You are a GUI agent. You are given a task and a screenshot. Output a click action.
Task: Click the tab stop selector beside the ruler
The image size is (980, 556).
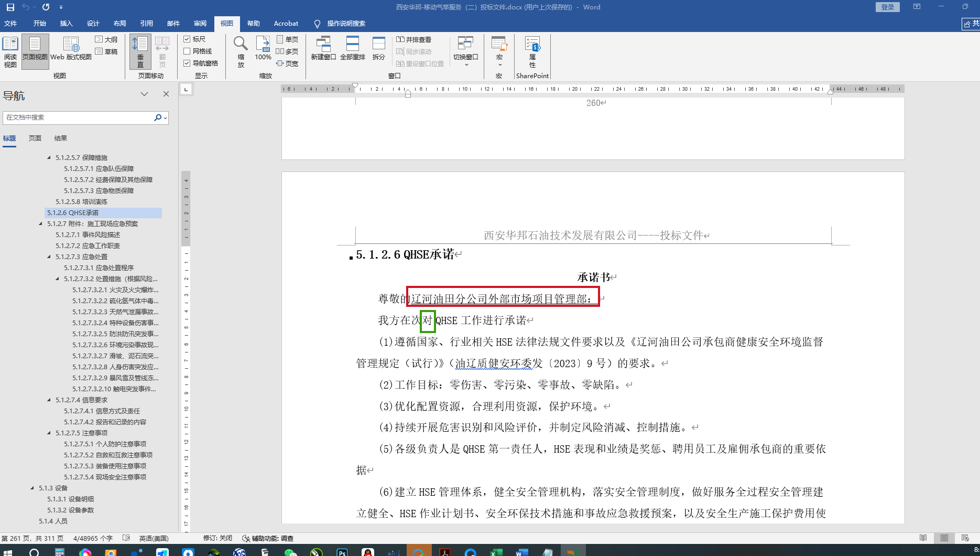tap(186, 90)
